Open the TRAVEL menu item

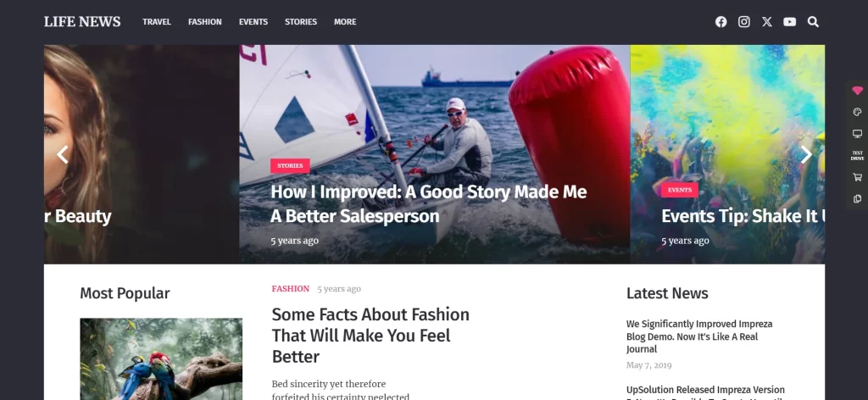pos(157,21)
